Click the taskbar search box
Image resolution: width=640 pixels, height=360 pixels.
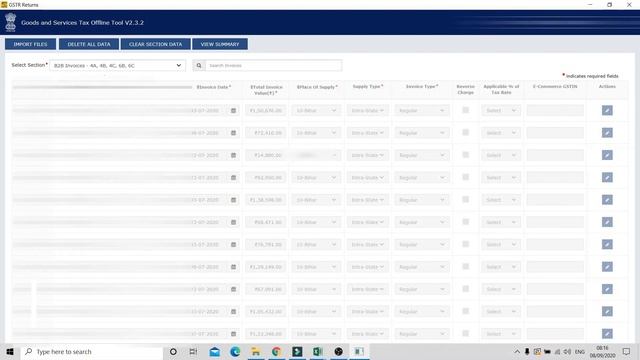click(92, 351)
